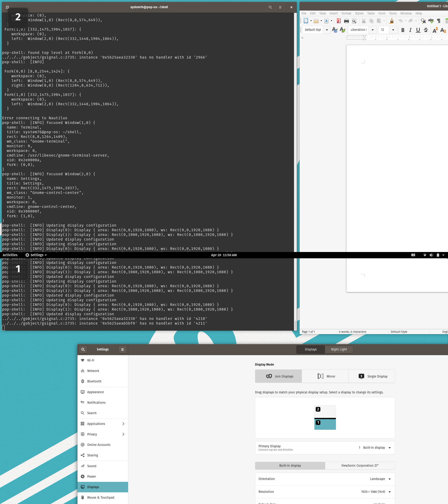Click the Update Selected Style icon
The image size is (448, 504).
point(335,30)
